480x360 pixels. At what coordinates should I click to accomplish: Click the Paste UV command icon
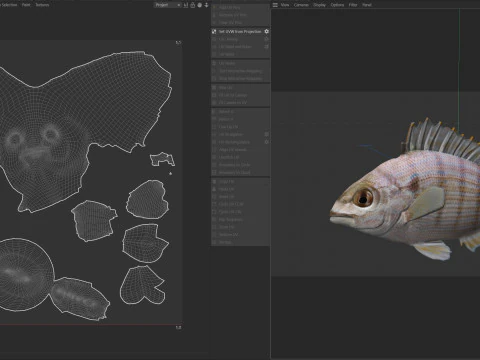point(214,189)
